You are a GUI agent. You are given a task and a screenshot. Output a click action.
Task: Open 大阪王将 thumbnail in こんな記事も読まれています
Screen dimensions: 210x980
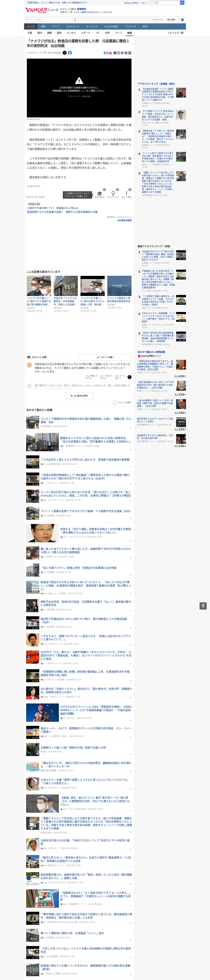[66, 286]
